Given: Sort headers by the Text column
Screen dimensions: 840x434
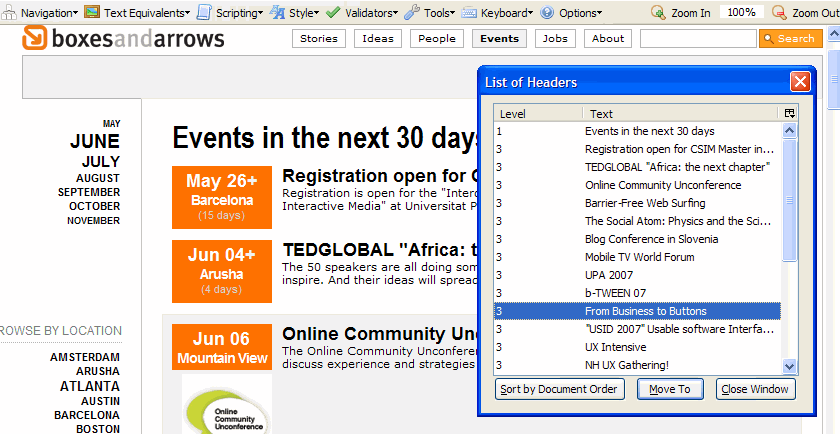Looking at the screenshot, I should point(680,114).
